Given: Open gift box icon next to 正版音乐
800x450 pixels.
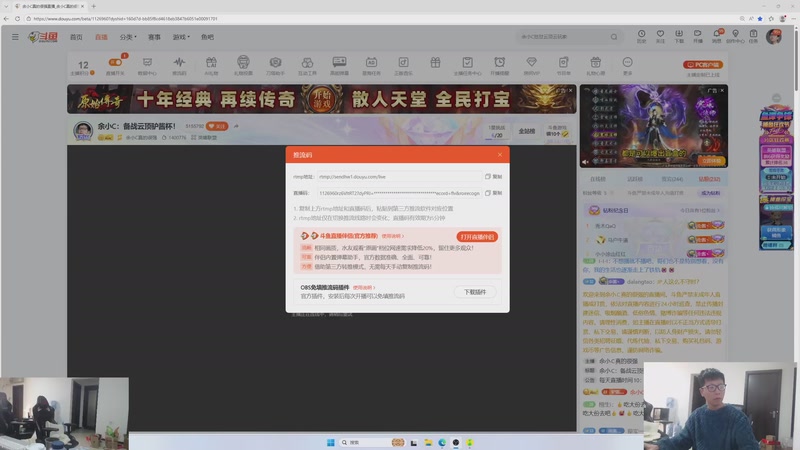Looking at the screenshot, I should (435, 63).
